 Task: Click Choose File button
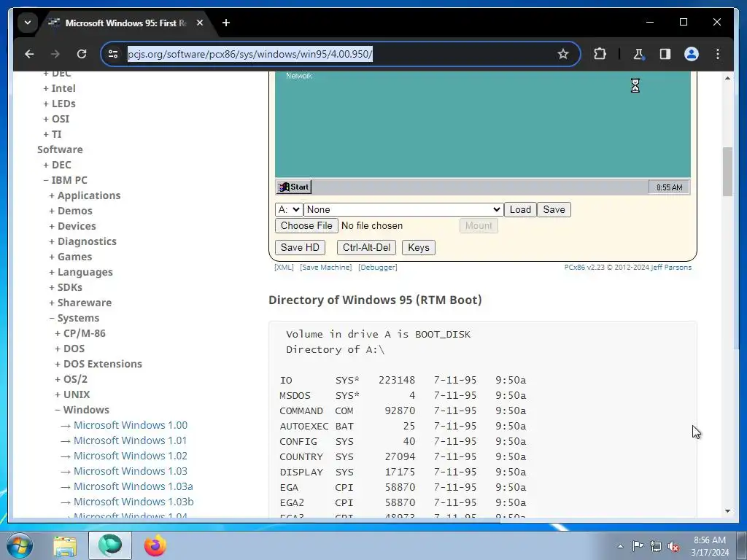[x=306, y=226]
